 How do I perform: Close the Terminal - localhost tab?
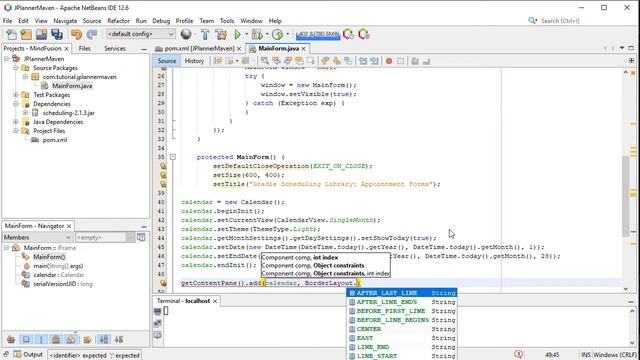tap(215, 301)
